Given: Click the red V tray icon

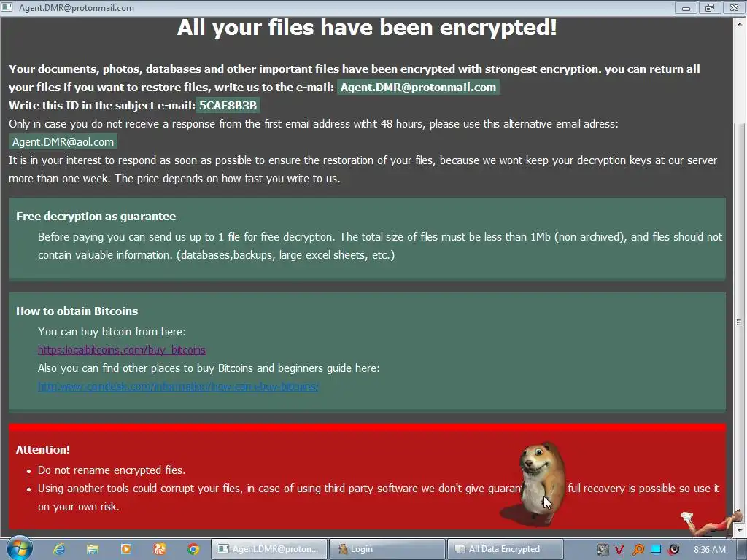Looking at the screenshot, I should point(619,550).
